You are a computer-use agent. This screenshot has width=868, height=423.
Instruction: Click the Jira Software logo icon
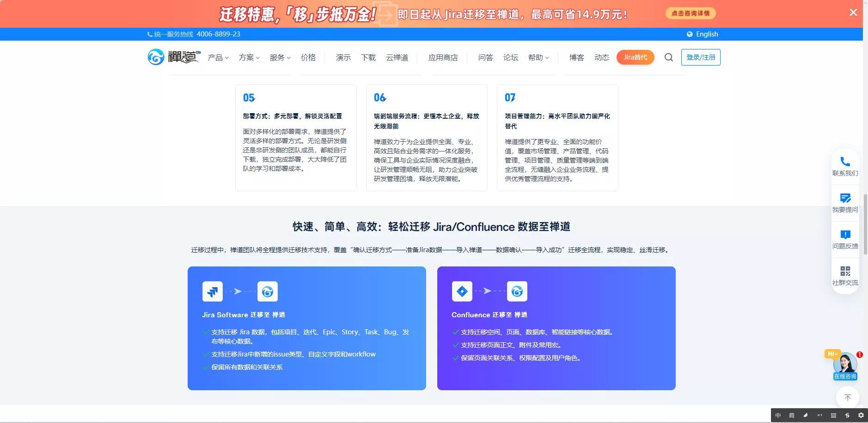coord(213,291)
